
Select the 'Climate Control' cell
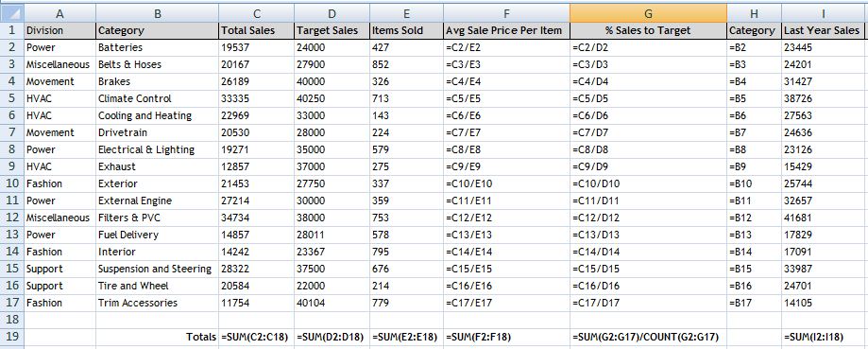[x=157, y=98]
